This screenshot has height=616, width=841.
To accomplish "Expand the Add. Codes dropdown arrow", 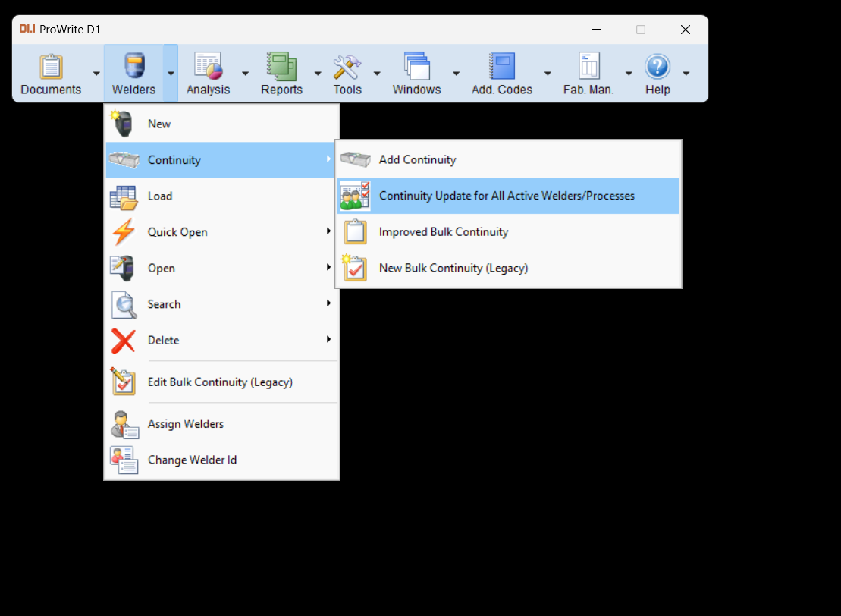I will click(x=548, y=73).
